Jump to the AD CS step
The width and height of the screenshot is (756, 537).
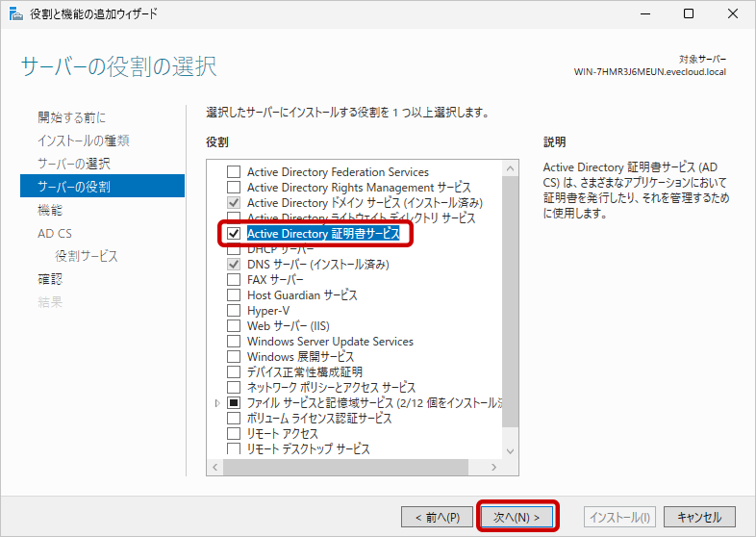[55, 233]
